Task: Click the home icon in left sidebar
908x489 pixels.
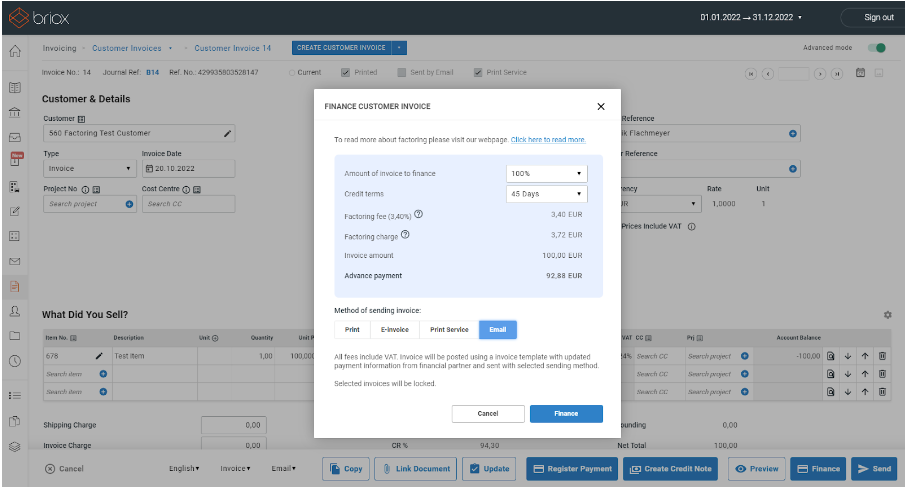Action: tap(14, 52)
